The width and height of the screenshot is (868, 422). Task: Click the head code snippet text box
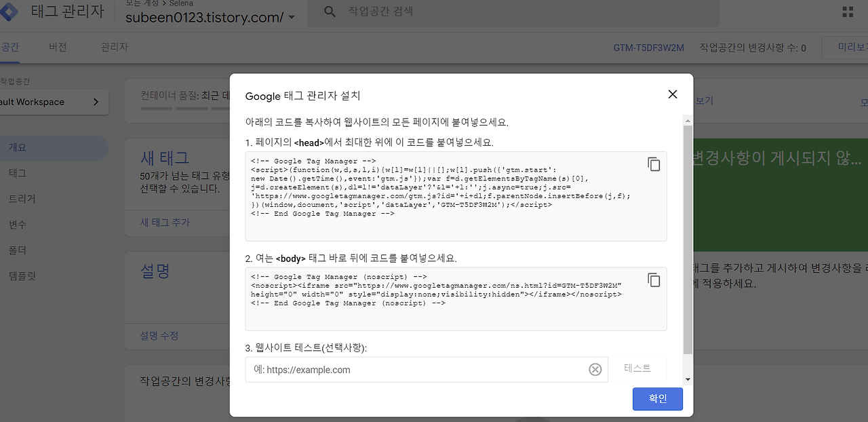coord(456,196)
